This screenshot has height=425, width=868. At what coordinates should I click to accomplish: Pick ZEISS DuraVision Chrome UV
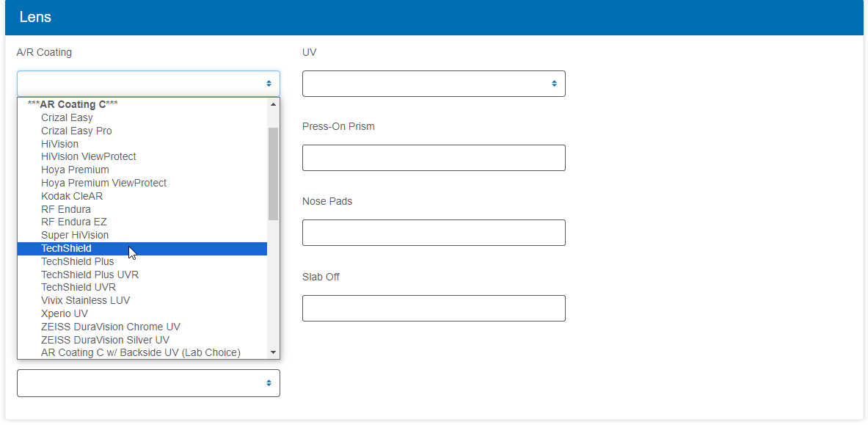click(x=142, y=327)
